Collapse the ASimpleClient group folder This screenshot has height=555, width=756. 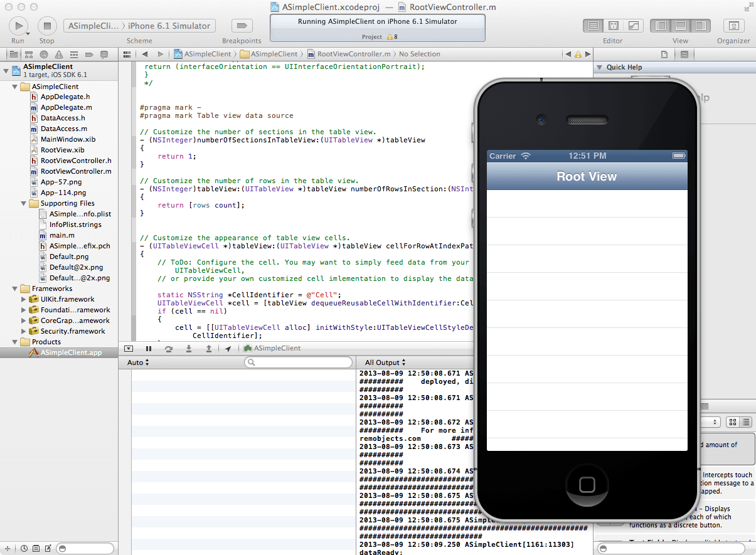coord(14,87)
